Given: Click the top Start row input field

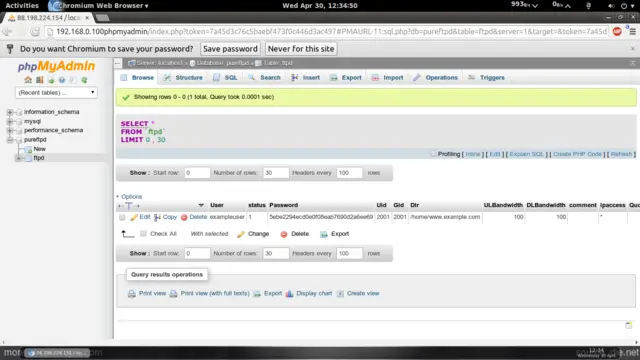Looking at the screenshot, I should [x=197, y=173].
